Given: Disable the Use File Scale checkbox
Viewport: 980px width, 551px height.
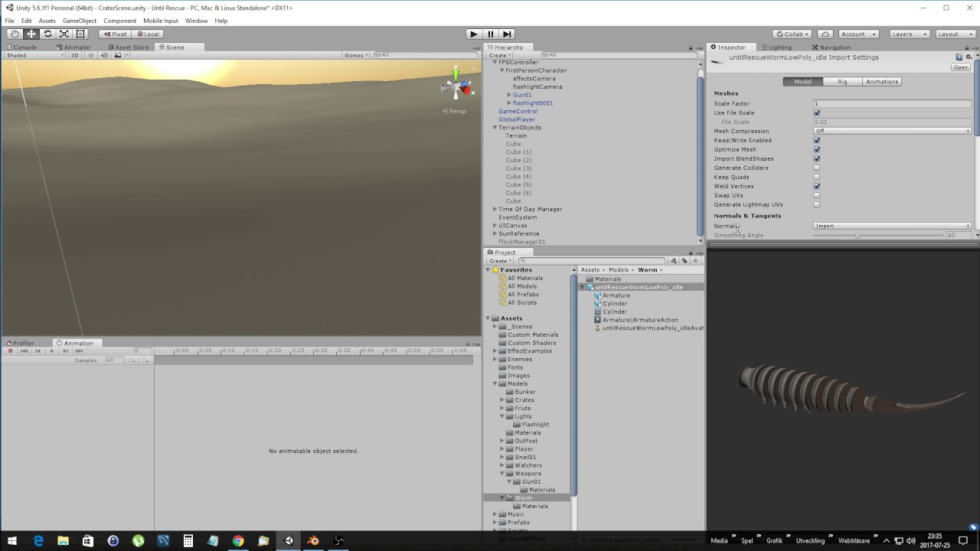Looking at the screenshot, I should [x=817, y=112].
